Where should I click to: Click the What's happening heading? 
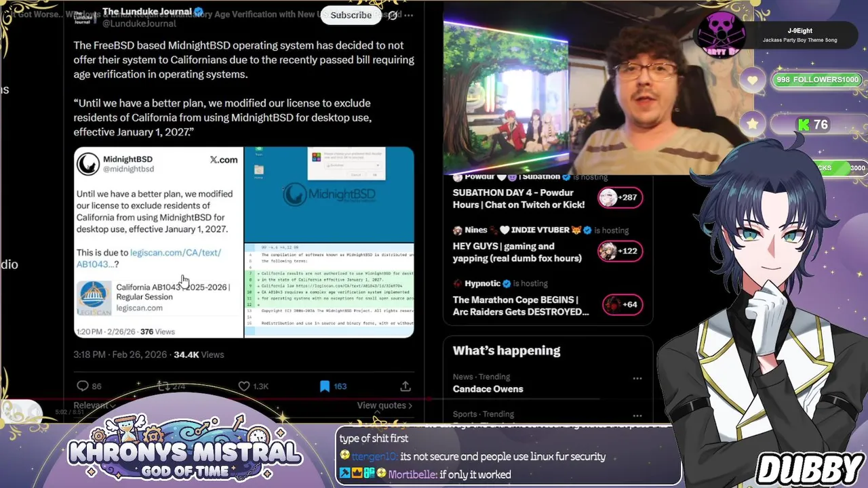click(x=507, y=350)
